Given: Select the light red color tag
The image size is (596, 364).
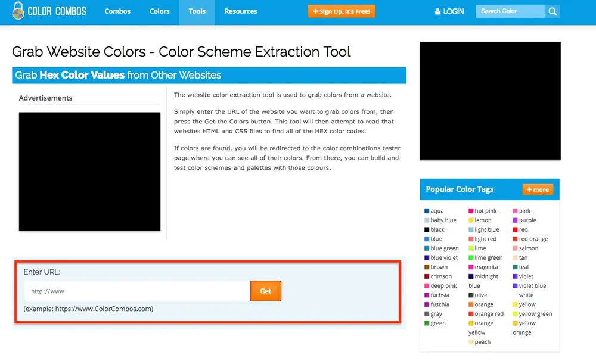Looking at the screenshot, I should (482, 239).
